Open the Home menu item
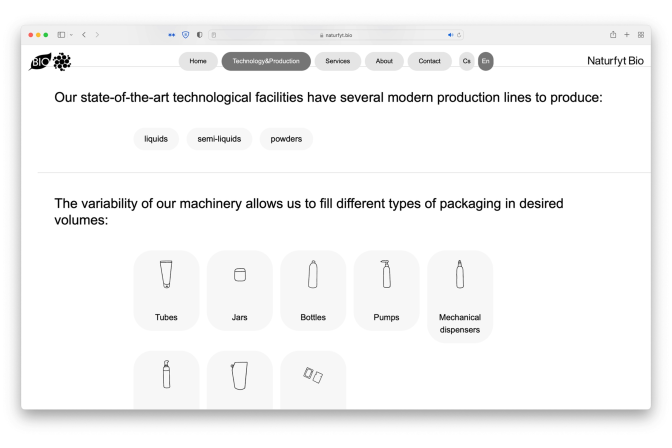The width and height of the screenshot is (672, 448). pyautogui.click(x=198, y=61)
